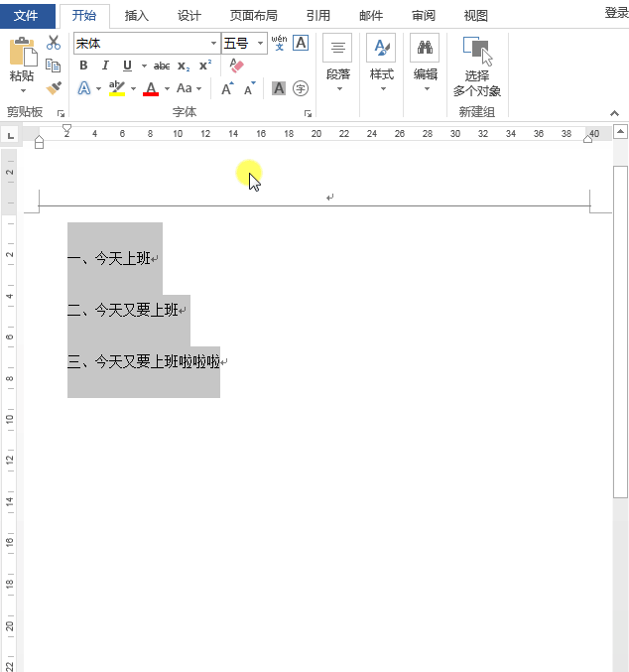Collapse the ribbon with the arrow
Viewport: 629px width, 672px height.
tap(614, 113)
